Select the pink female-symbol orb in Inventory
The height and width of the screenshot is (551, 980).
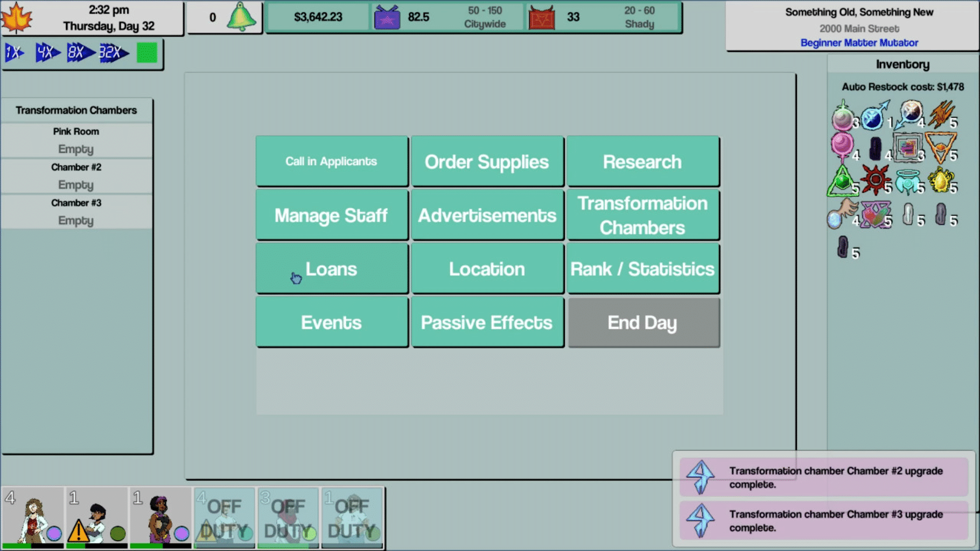click(x=842, y=147)
